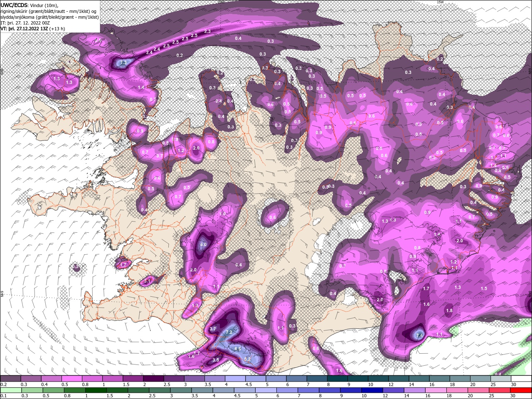Click the dark green rain swatch between 1 and 1.5
Viewport: 532px width, 399px height.
95,390
